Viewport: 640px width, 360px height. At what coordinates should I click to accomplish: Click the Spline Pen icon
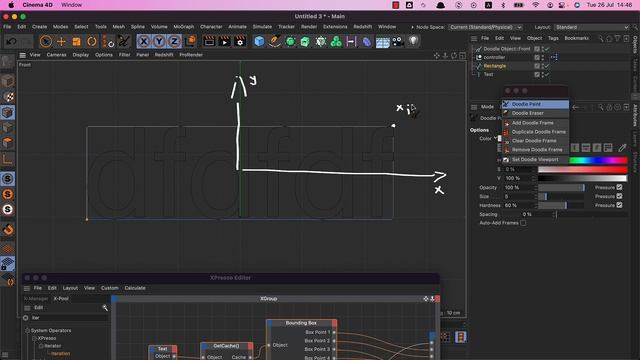pyautogui.click(x=275, y=41)
